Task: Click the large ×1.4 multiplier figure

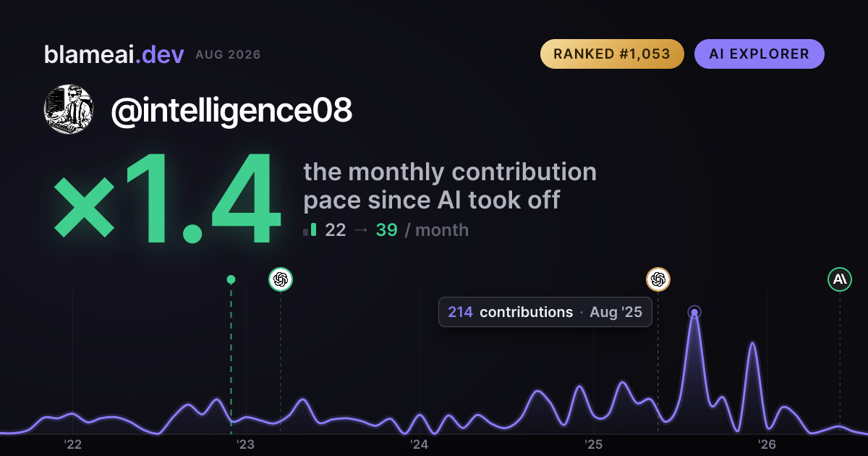Action: [x=168, y=200]
